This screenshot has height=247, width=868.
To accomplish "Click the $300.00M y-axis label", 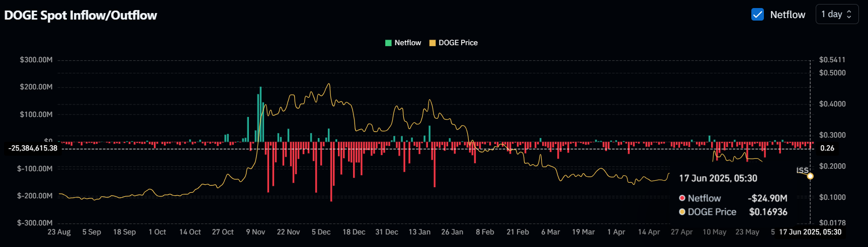I will [x=36, y=60].
